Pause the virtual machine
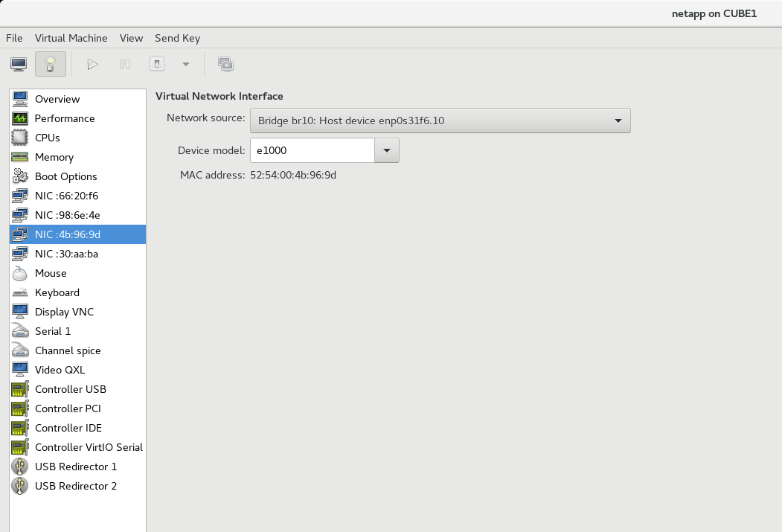This screenshot has height=532, width=782. coord(124,64)
